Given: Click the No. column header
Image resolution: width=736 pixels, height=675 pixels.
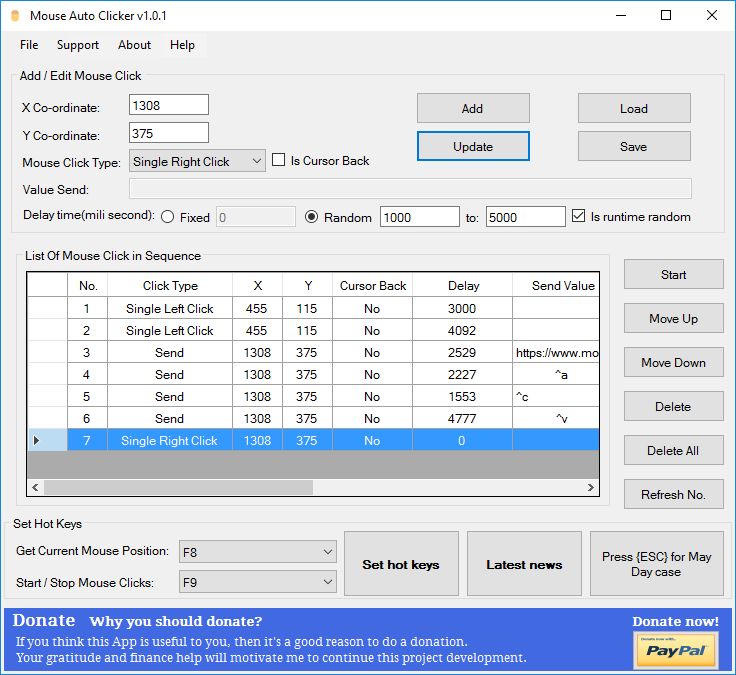Looking at the screenshot, I should (x=88, y=285).
